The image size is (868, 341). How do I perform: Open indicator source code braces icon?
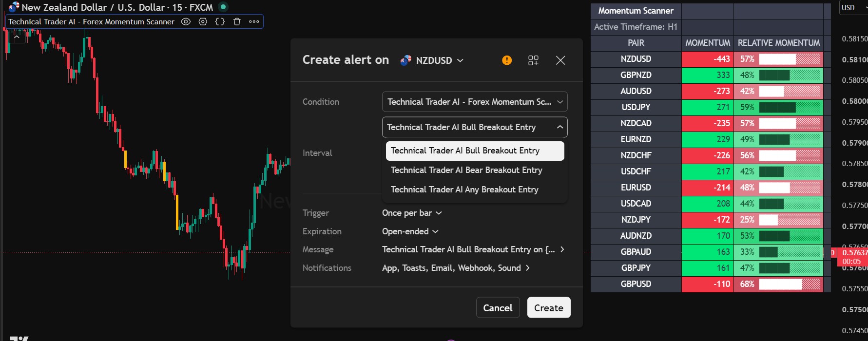pos(220,21)
